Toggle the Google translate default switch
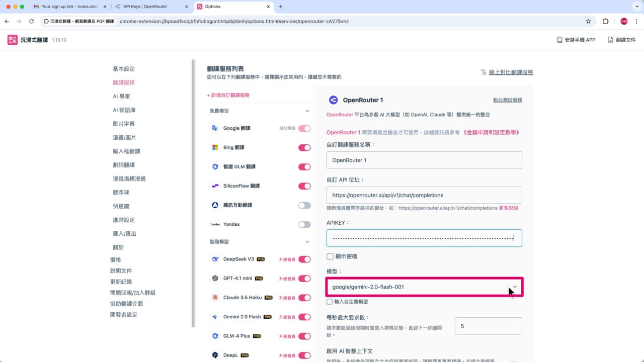 (304, 128)
